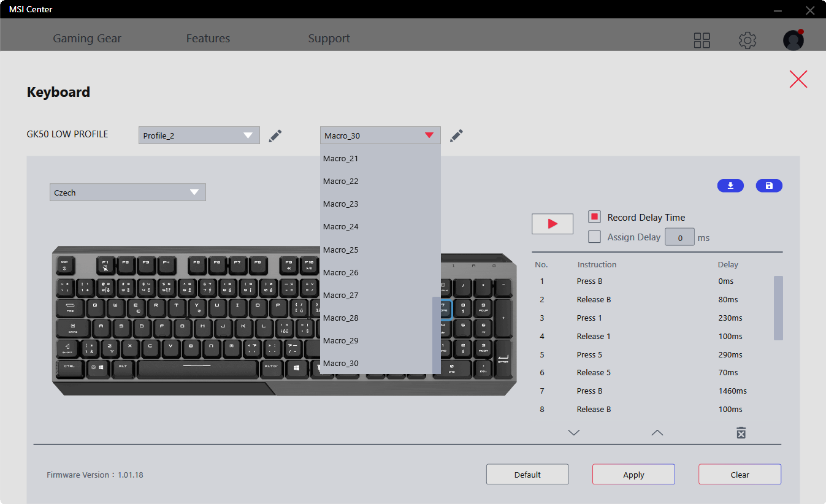Click the 230ms delay value
Viewport: 826px width, 504px height.
(x=730, y=318)
